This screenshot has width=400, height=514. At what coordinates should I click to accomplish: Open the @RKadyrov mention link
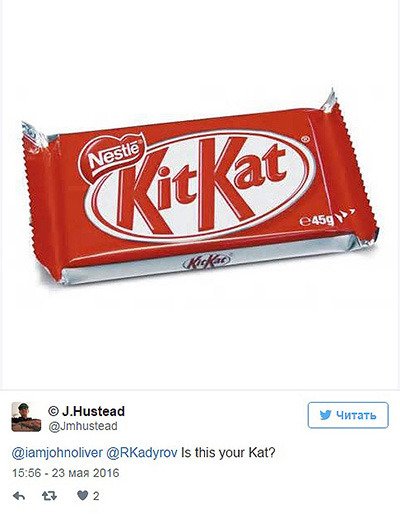[142, 453]
